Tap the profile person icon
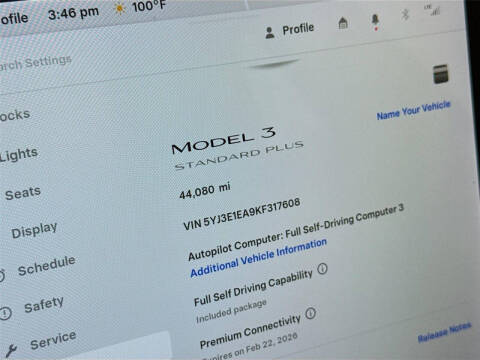This screenshot has height=360, width=480. [270, 33]
